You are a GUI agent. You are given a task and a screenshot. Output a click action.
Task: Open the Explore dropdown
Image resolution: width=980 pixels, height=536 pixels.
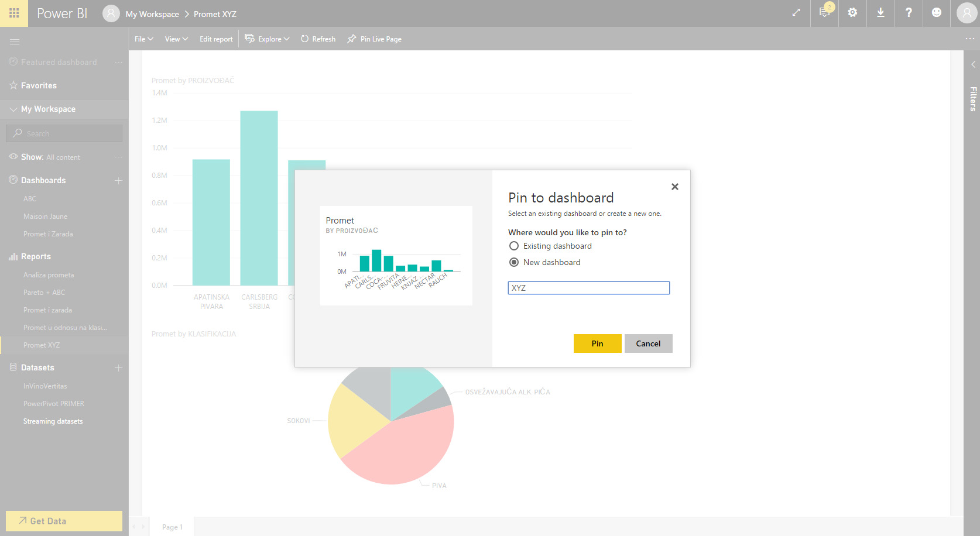[x=268, y=39]
